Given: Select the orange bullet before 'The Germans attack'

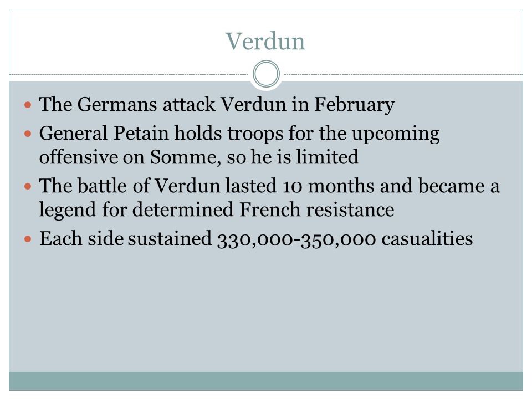Looking at the screenshot, I should click(28, 105).
